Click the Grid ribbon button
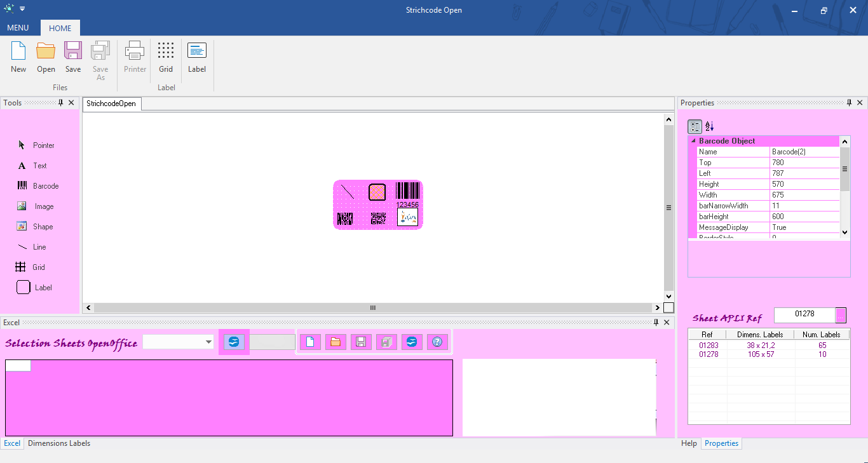The image size is (868, 463). [166, 58]
